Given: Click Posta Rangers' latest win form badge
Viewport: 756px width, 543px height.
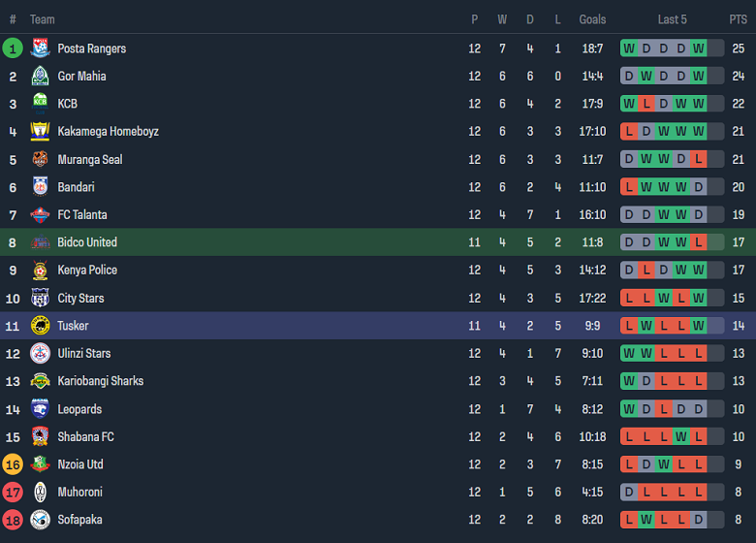Looking at the screenshot, I should coord(699,48).
